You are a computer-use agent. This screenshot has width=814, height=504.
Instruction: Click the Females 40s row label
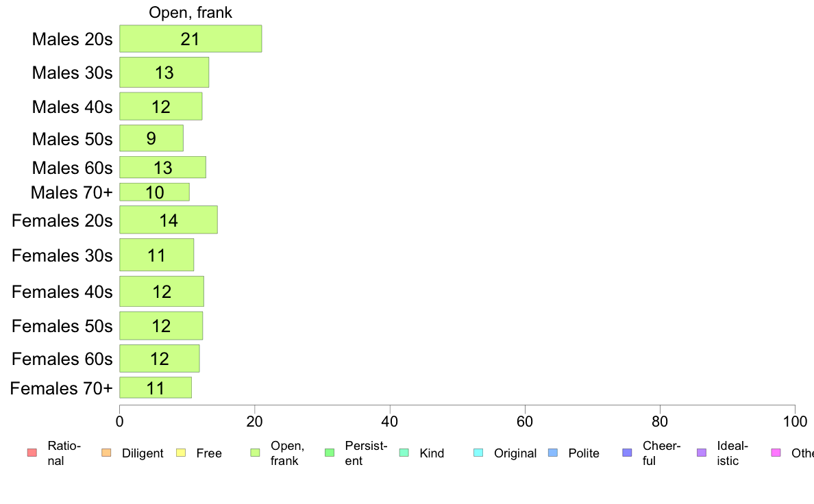[x=62, y=292]
